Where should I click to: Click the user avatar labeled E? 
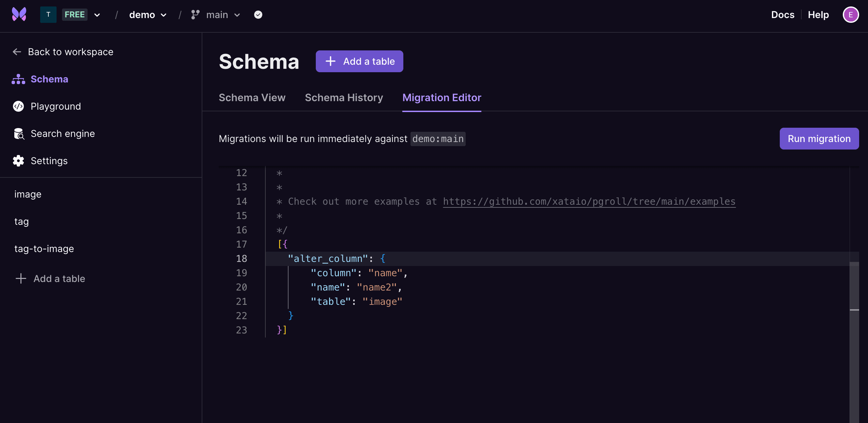[x=850, y=14]
